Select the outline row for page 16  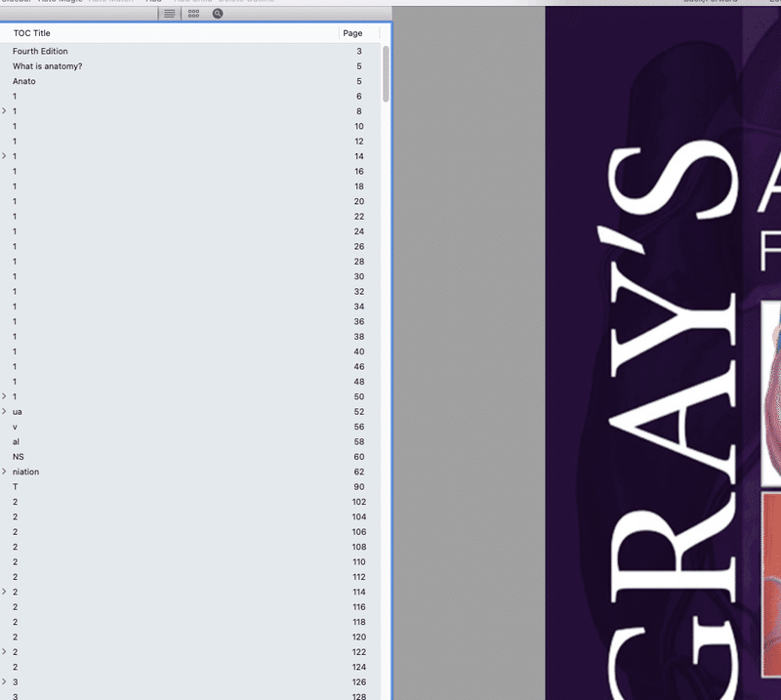click(190, 172)
